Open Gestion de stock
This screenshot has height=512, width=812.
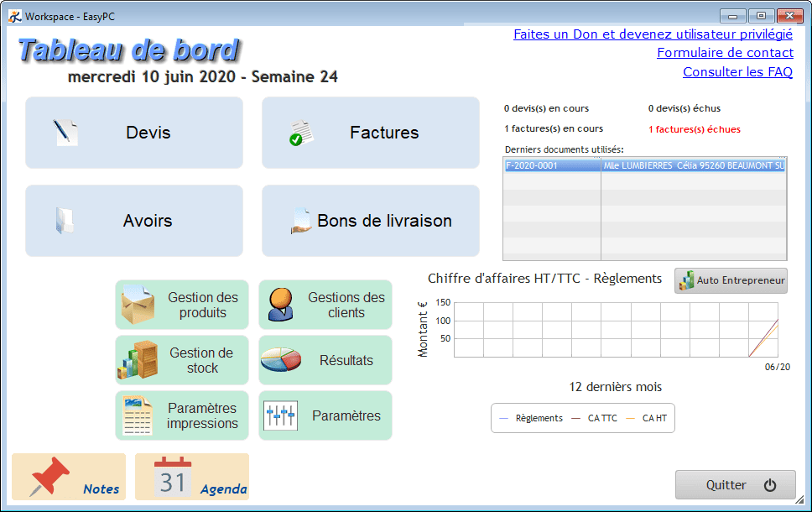[182, 360]
